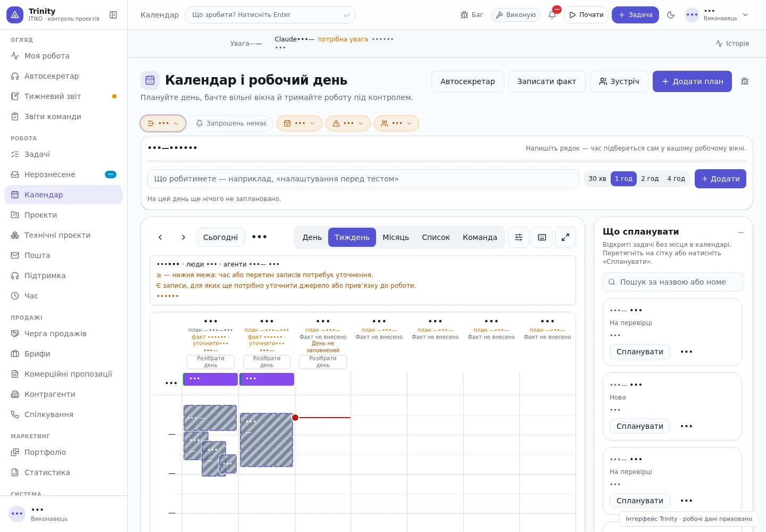Open Історія activity view
This screenshot has height=532, width=766.
click(732, 44)
